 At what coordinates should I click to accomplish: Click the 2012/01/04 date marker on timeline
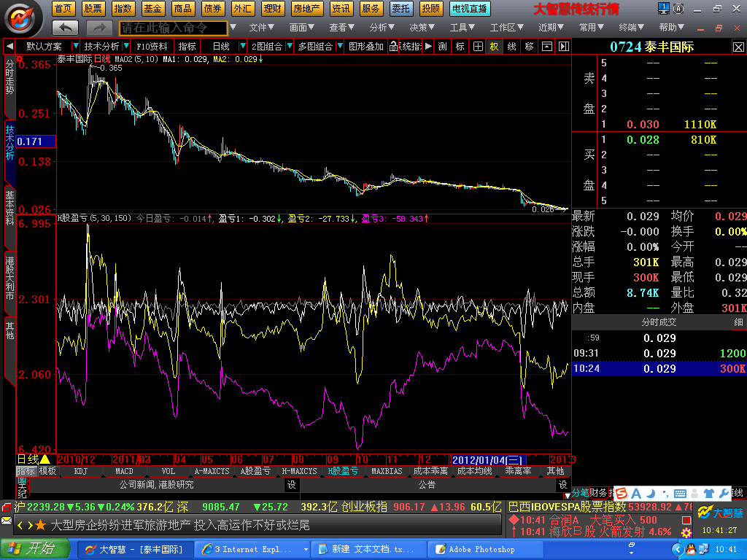(x=488, y=460)
